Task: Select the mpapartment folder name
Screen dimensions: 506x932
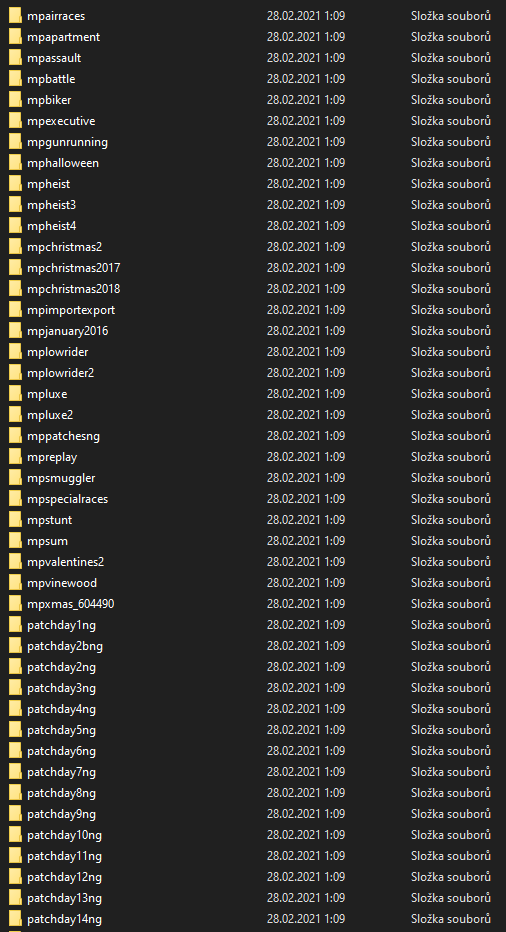Action: click(x=64, y=37)
